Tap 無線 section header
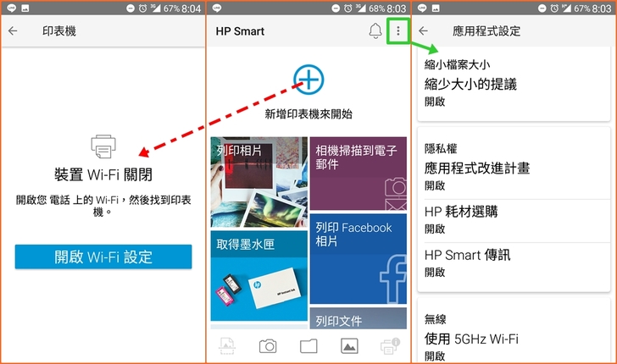 pos(436,319)
